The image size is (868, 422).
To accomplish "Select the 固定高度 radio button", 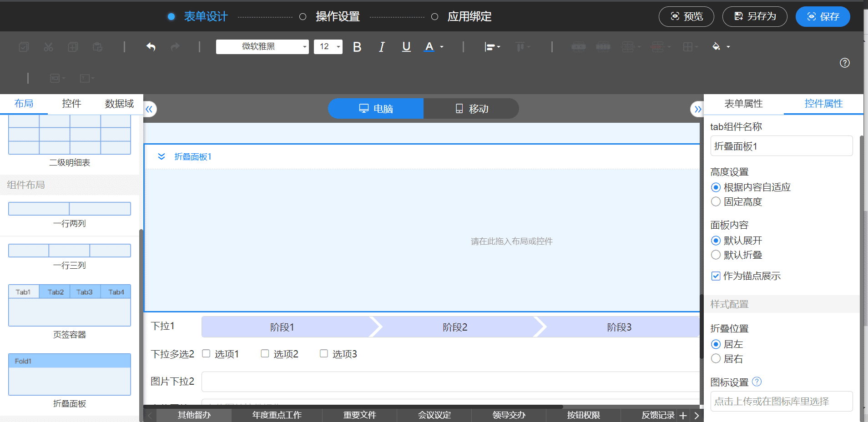I will click(x=716, y=201).
